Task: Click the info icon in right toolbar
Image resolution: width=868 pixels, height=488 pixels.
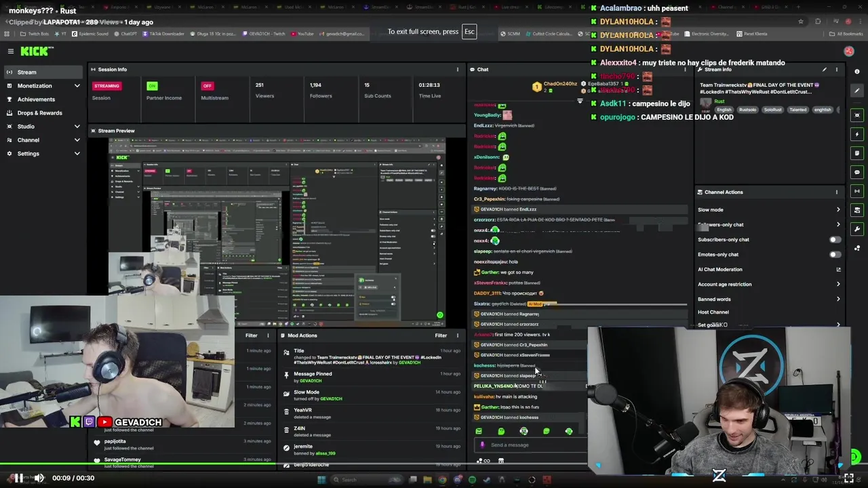Action: point(857,71)
